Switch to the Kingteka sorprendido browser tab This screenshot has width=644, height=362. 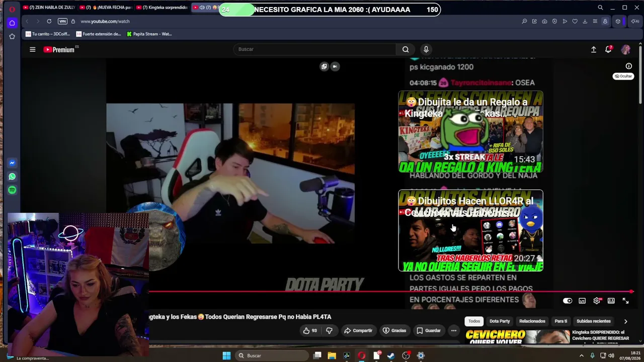162,8
